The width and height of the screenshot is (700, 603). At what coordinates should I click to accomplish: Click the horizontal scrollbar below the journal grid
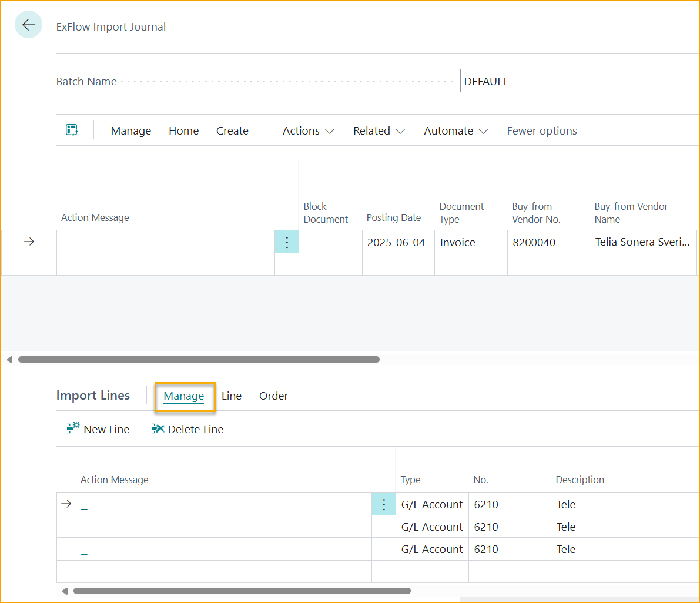coord(200,359)
